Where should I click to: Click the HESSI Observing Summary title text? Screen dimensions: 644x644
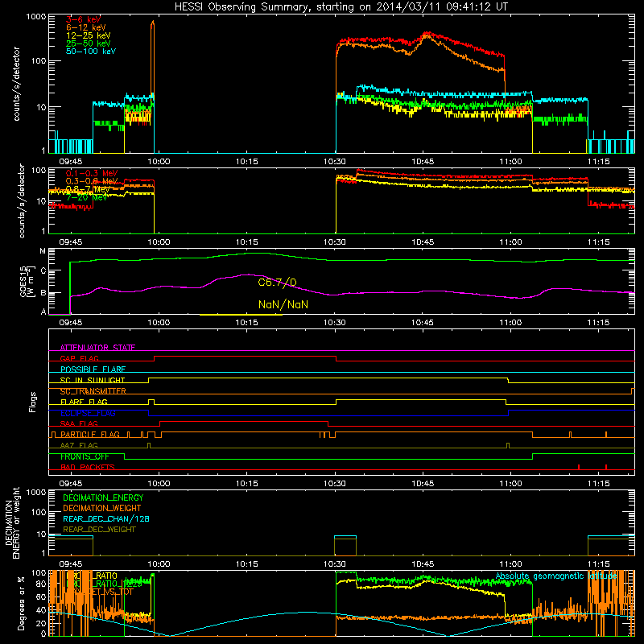341,6
